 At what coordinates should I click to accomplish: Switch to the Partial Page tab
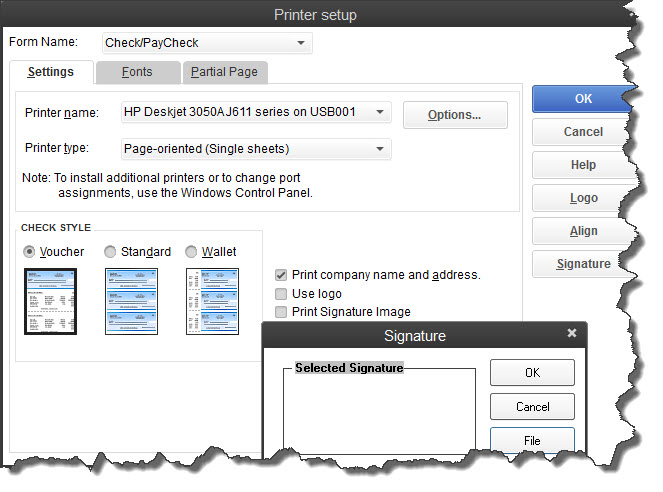225,73
